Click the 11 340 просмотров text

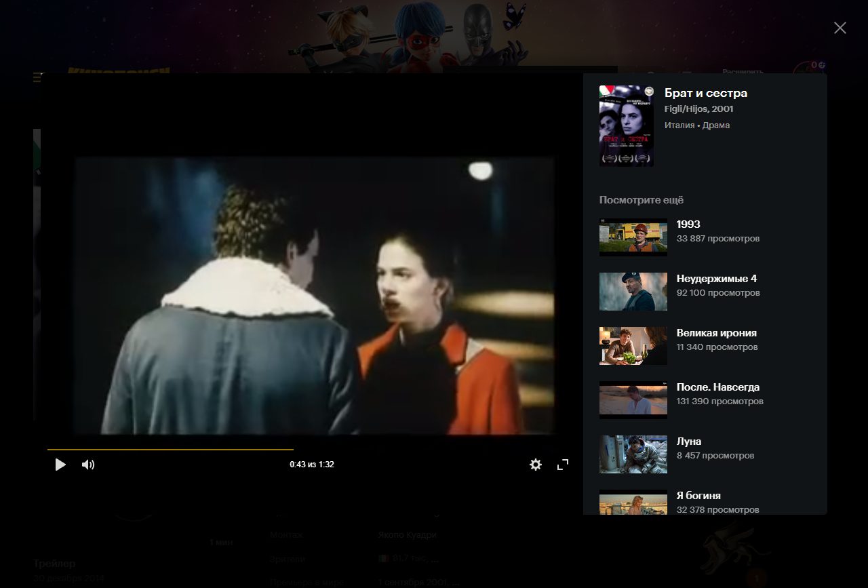coord(717,347)
